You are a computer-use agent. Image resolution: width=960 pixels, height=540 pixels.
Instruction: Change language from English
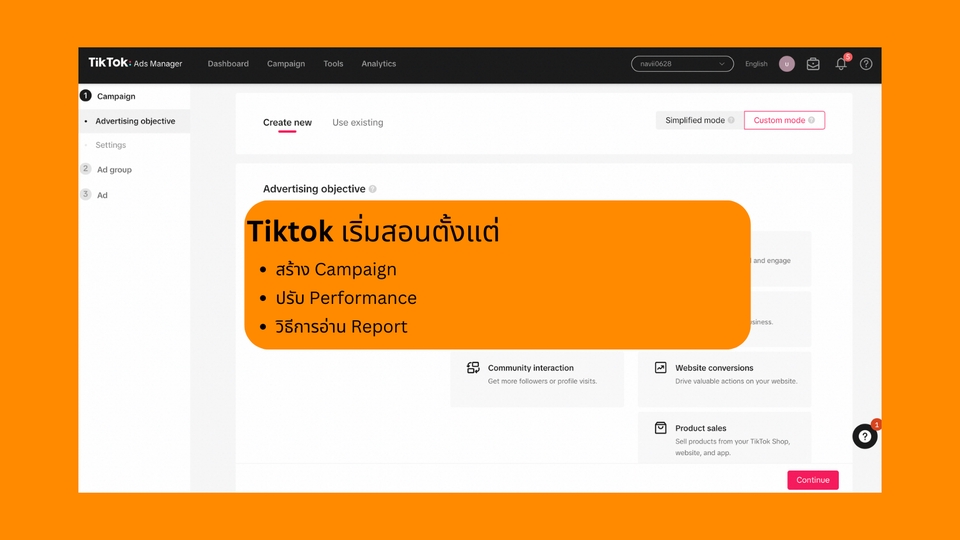pos(756,64)
